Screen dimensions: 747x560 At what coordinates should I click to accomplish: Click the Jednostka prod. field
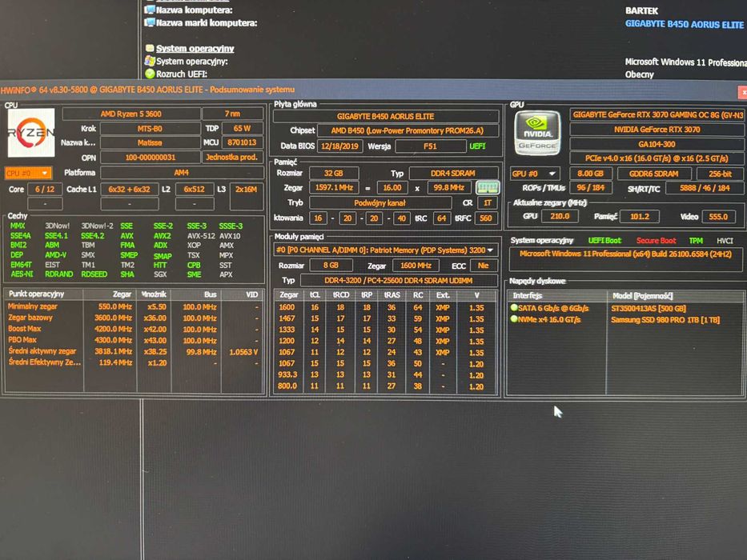232,157
